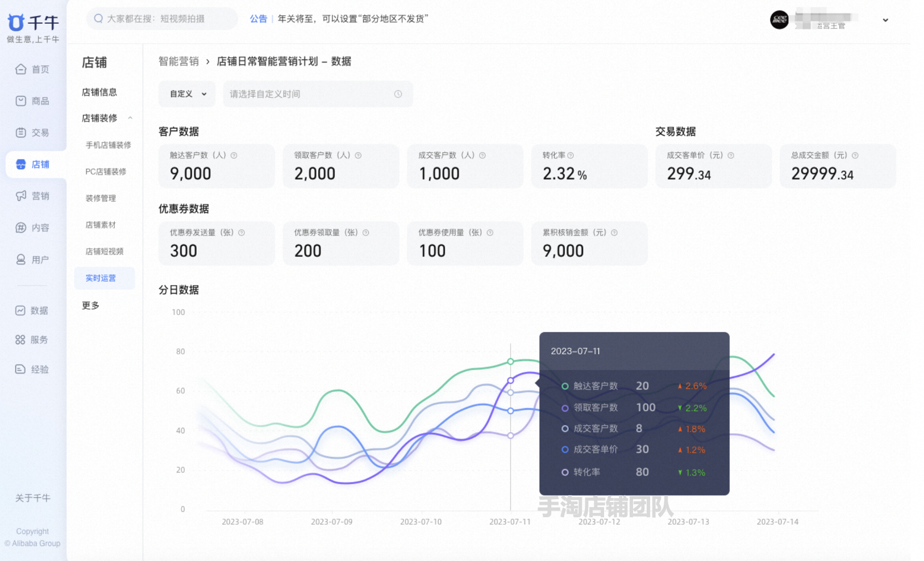The height and width of the screenshot is (561, 924).
Task: Click the search magnifier icon
Action: coord(98,19)
